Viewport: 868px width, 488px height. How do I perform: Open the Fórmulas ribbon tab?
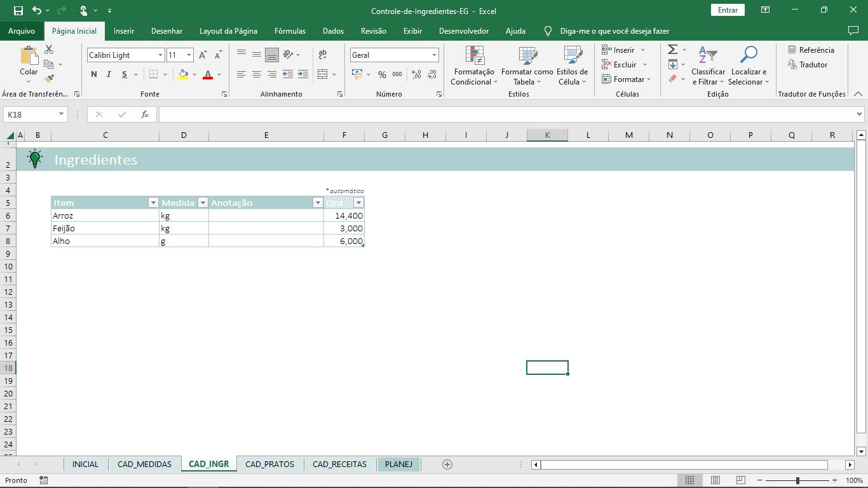coord(290,31)
